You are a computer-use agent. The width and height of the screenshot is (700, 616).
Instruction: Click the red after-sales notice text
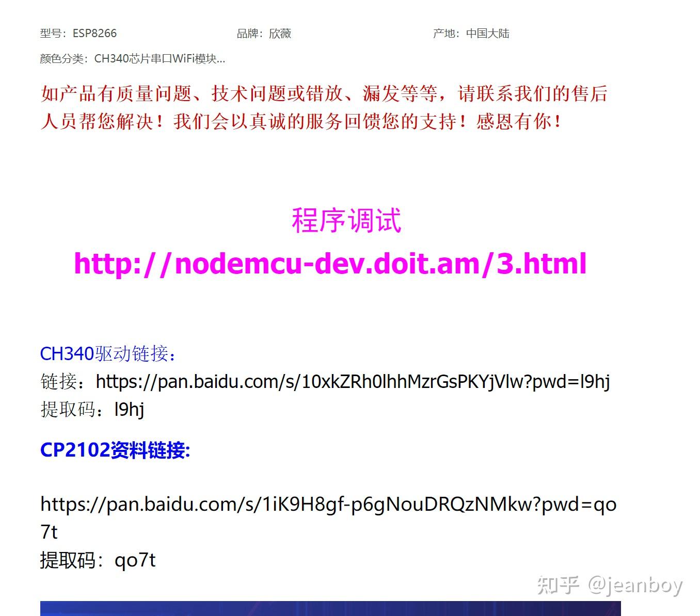324,107
